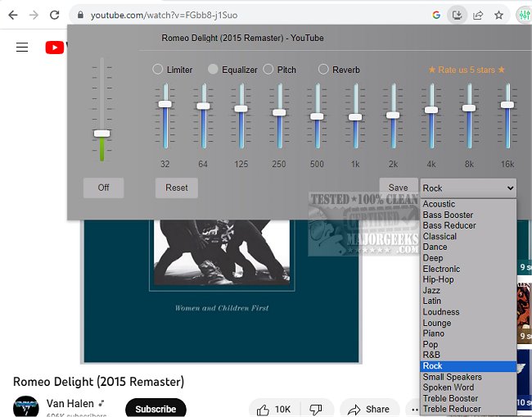The width and height of the screenshot is (532, 417).
Task: Choose the Acoustic preset
Action: 468,204
